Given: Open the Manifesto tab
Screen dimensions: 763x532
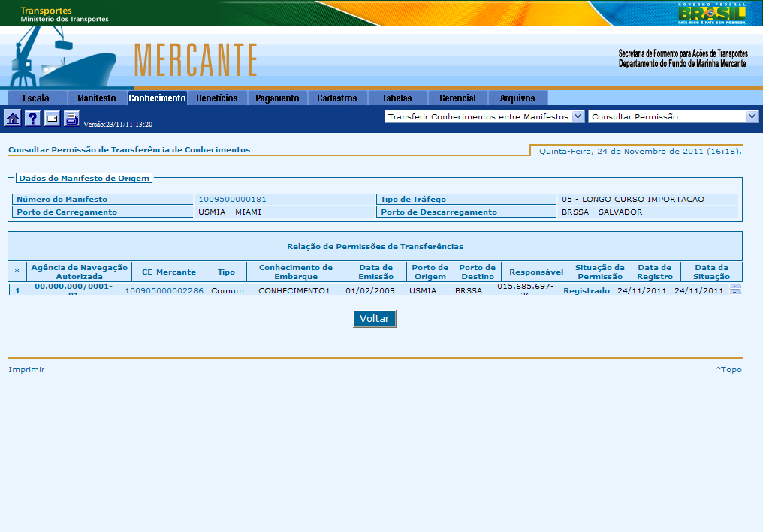Looking at the screenshot, I should point(97,98).
